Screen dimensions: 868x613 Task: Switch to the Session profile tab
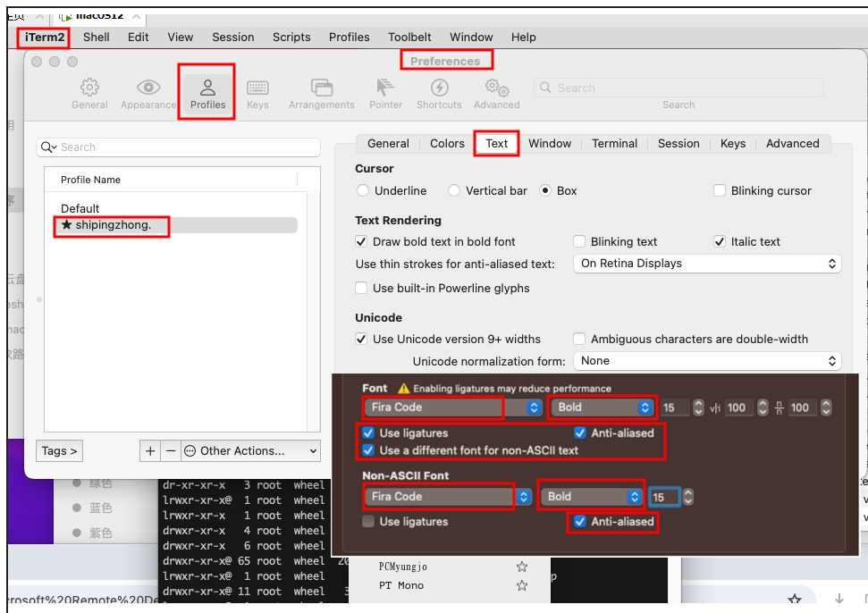pyautogui.click(x=678, y=144)
